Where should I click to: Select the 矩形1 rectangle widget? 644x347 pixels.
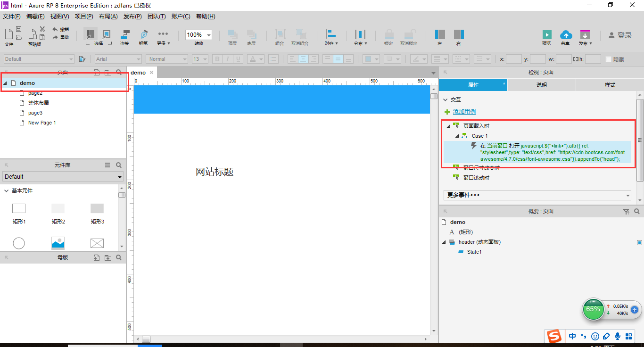point(19,213)
